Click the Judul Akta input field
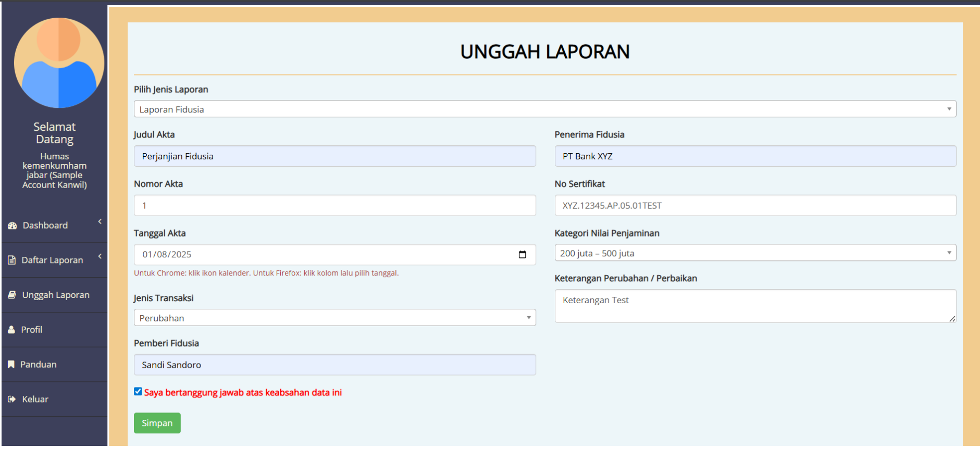 tap(334, 156)
